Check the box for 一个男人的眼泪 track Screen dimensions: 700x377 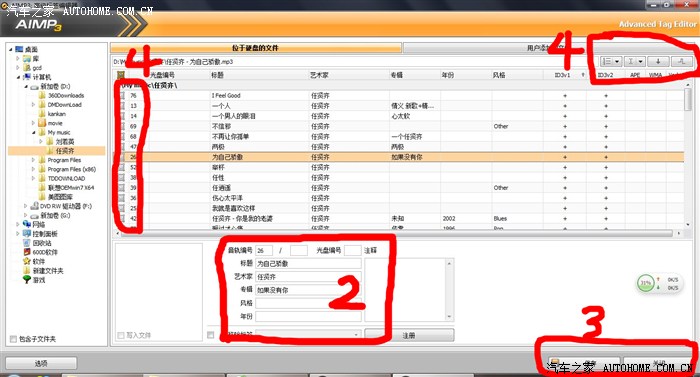pyautogui.click(x=122, y=116)
